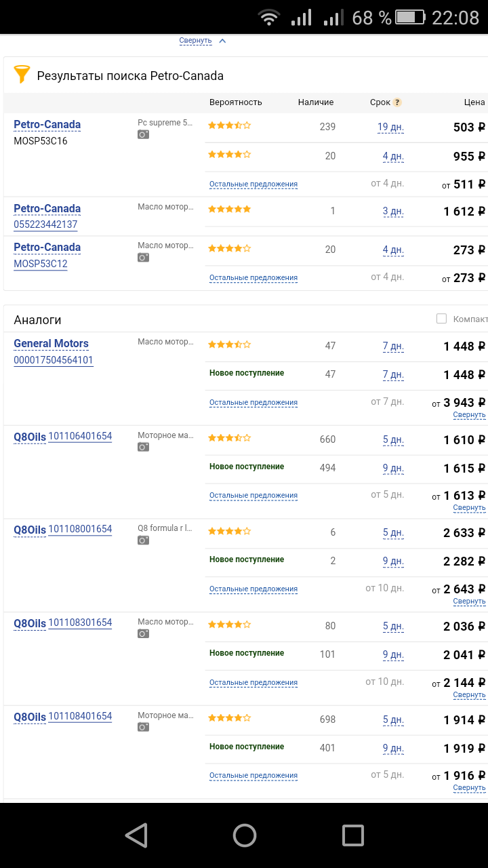Screen dimensions: 488x868
Task: Expand remaining offers for MOSP53C16
Action: [253, 184]
